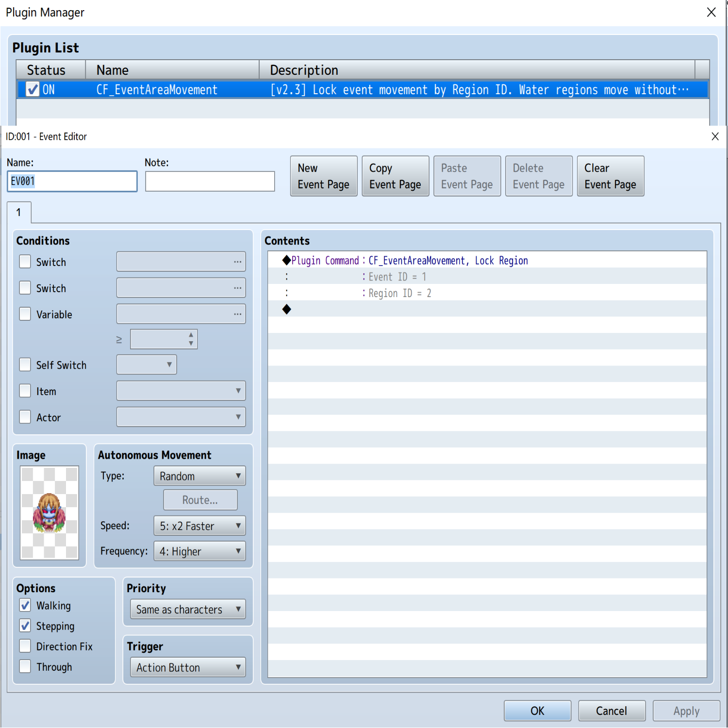Click Copy Event Page button
Viewport: 728px width, 728px height.
(396, 176)
